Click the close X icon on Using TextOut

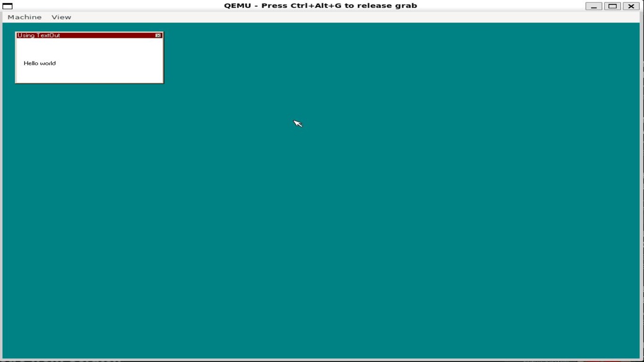pos(158,35)
